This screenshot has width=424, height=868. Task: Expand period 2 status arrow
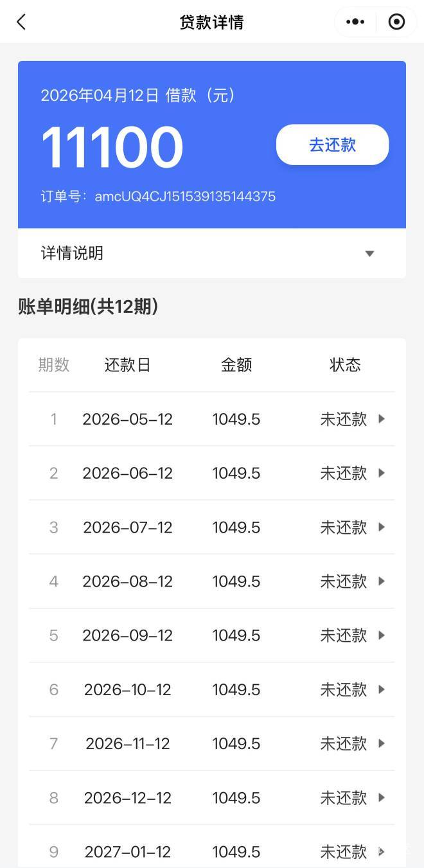coord(382,473)
